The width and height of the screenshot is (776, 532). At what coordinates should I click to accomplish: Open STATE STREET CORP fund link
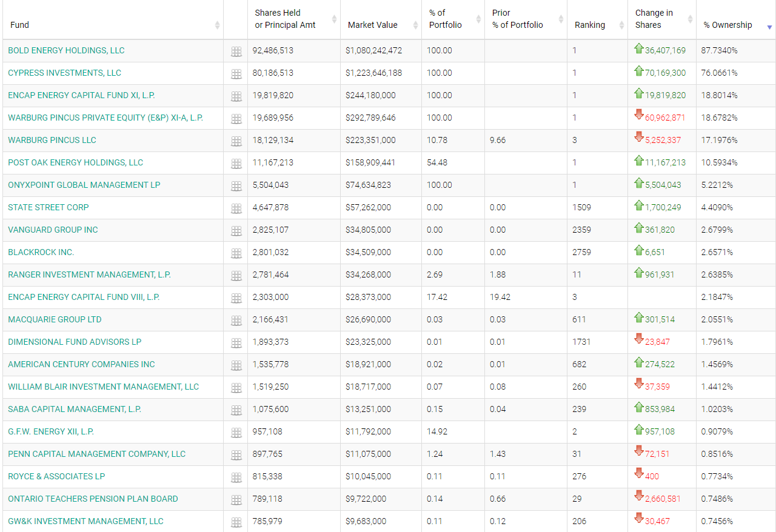(48, 207)
